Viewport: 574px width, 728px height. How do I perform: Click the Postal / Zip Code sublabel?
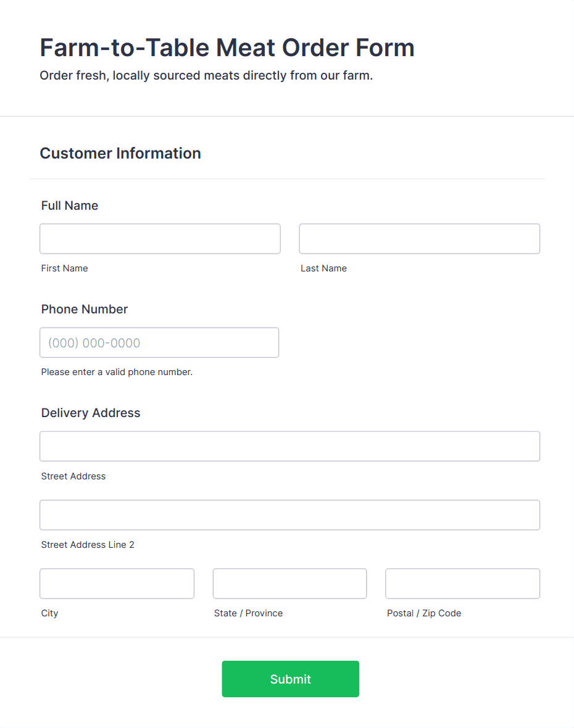coord(424,613)
